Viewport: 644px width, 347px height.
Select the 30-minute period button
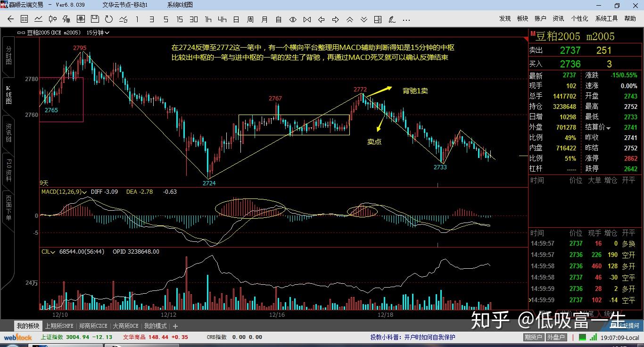click(x=194, y=19)
